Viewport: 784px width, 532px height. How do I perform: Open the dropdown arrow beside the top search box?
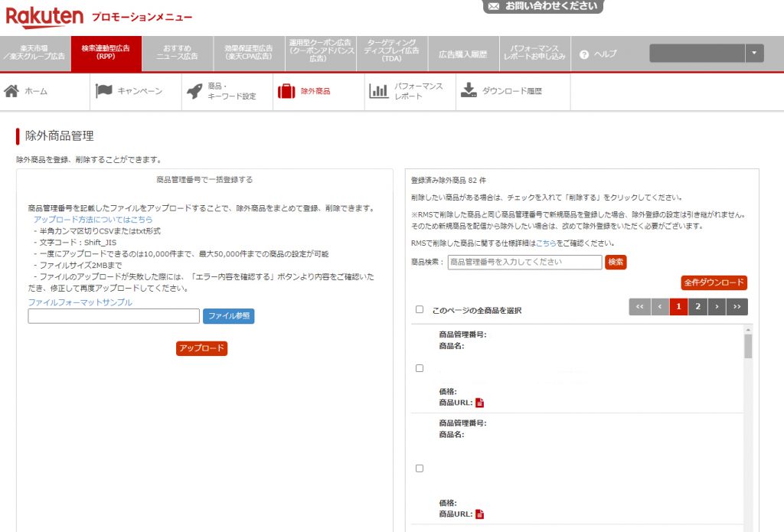point(754,53)
